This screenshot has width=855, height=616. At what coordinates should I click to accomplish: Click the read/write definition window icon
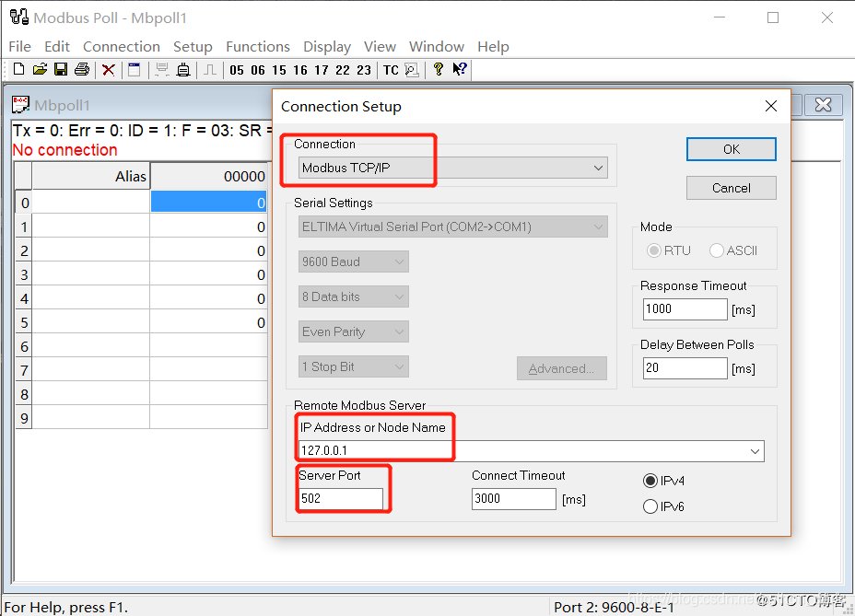point(135,70)
